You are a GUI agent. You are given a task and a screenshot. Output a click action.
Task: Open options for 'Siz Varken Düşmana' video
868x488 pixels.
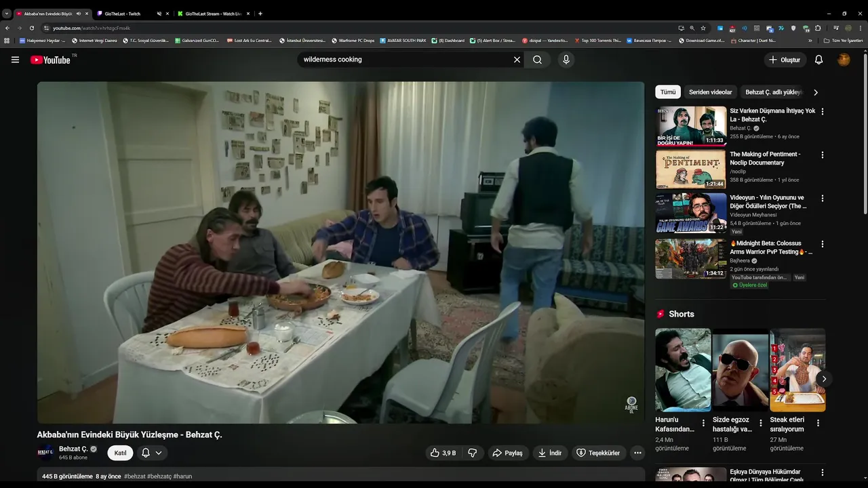[823, 111]
